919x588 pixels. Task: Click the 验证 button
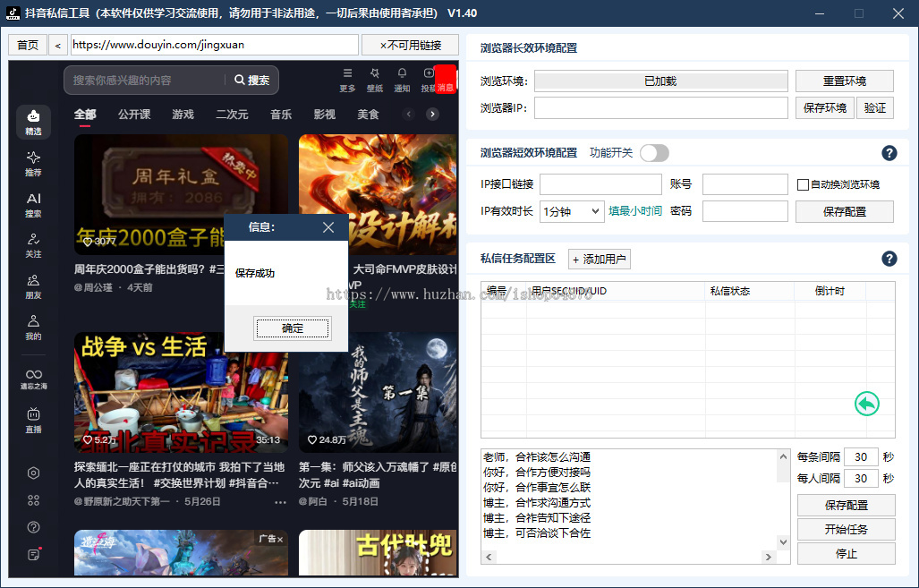(x=875, y=108)
